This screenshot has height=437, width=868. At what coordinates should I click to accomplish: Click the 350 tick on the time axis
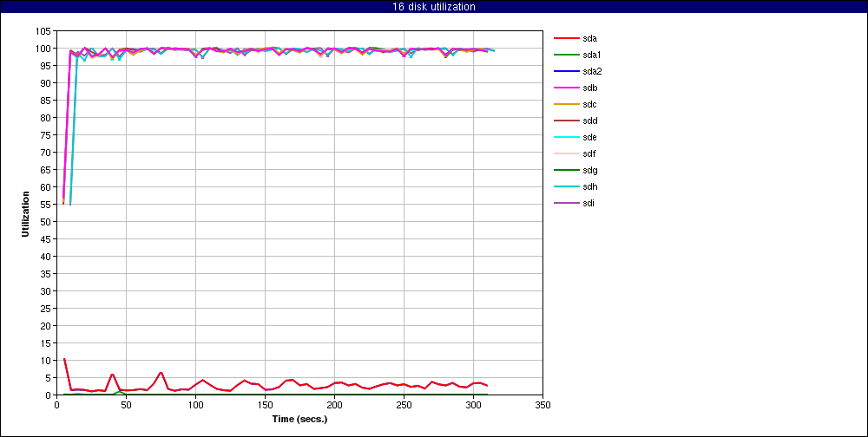543,405
